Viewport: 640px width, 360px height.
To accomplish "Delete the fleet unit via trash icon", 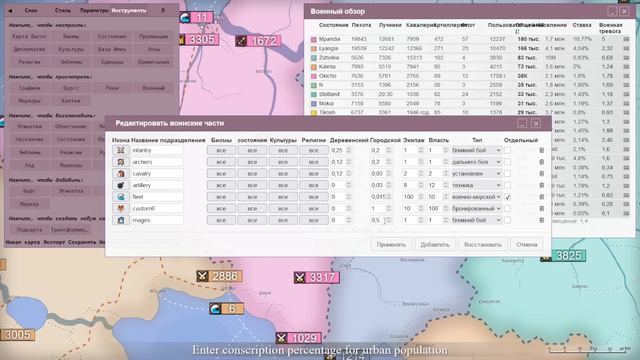I will (542, 197).
